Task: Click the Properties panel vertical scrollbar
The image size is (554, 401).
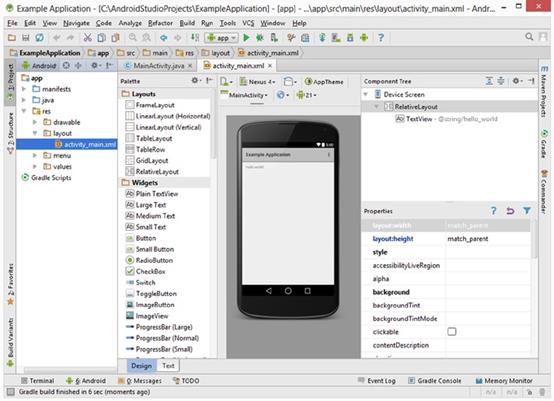Action: (534, 239)
